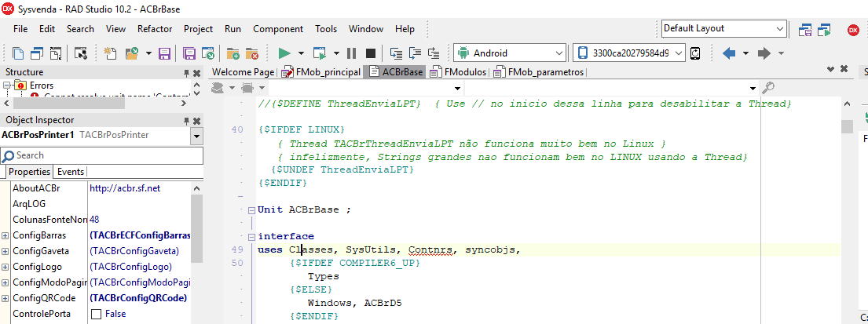Open the Refactor menu

coord(155,29)
